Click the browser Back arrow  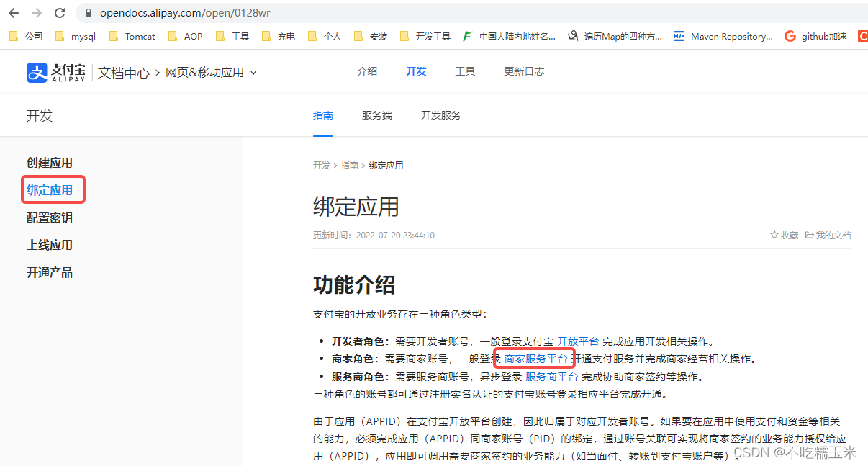click(x=14, y=13)
